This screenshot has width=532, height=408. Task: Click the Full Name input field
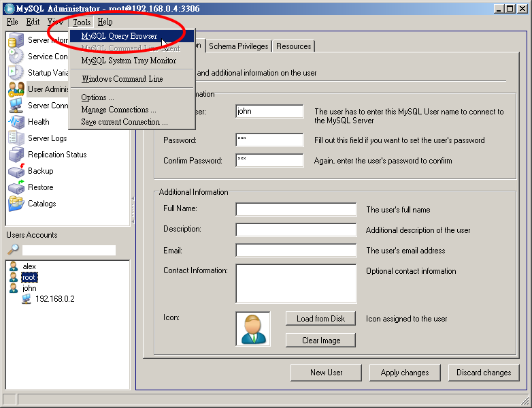(296, 210)
